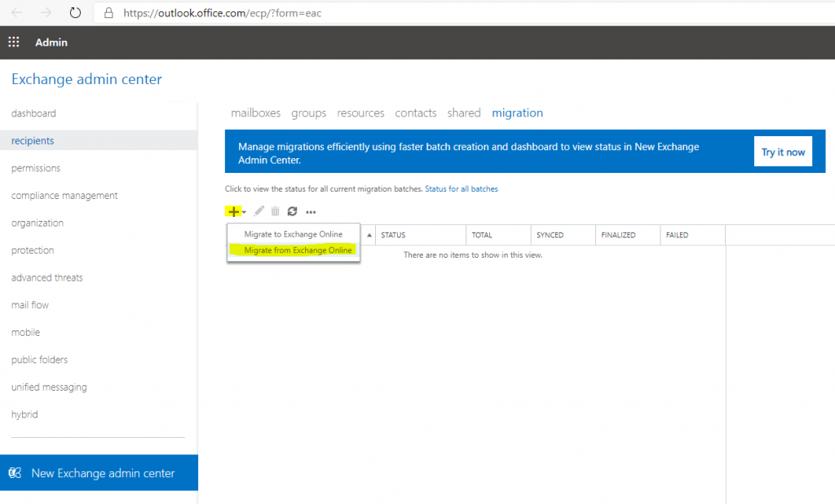Click the Try it now button
The image size is (835, 504).
click(783, 152)
